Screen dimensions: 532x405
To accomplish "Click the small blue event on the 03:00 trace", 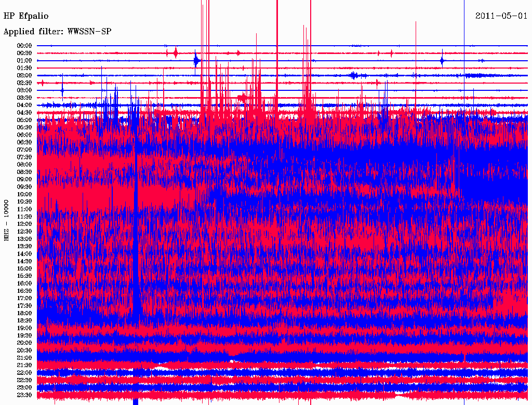I will coord(62,90).
